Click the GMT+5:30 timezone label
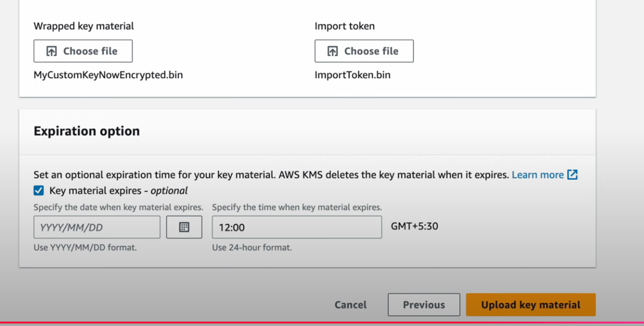This screenshot has height=326, width=644. (x=414, y=226)
